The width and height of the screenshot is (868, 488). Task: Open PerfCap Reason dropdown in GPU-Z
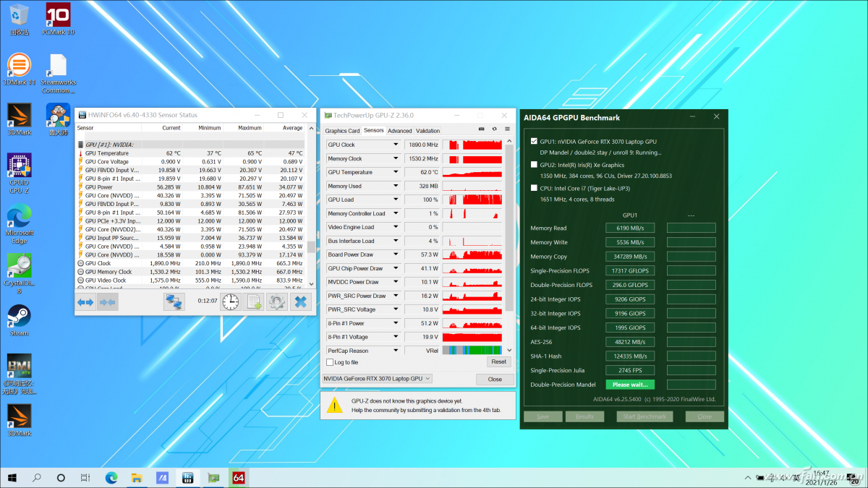tap(396, 351)
